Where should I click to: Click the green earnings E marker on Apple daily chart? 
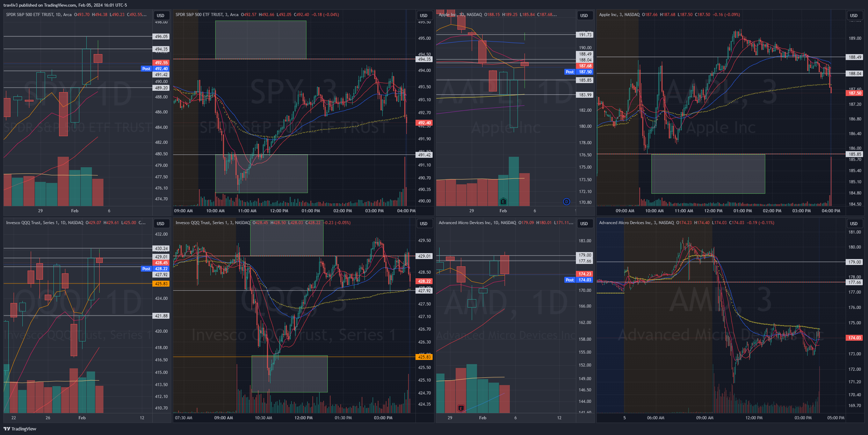tap(503, 201)
